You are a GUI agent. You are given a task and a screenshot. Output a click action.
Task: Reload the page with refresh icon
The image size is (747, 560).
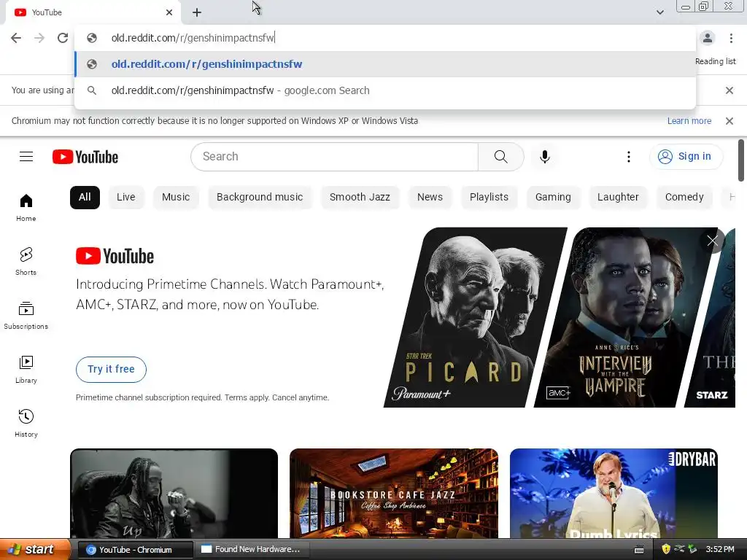(63, 38)
